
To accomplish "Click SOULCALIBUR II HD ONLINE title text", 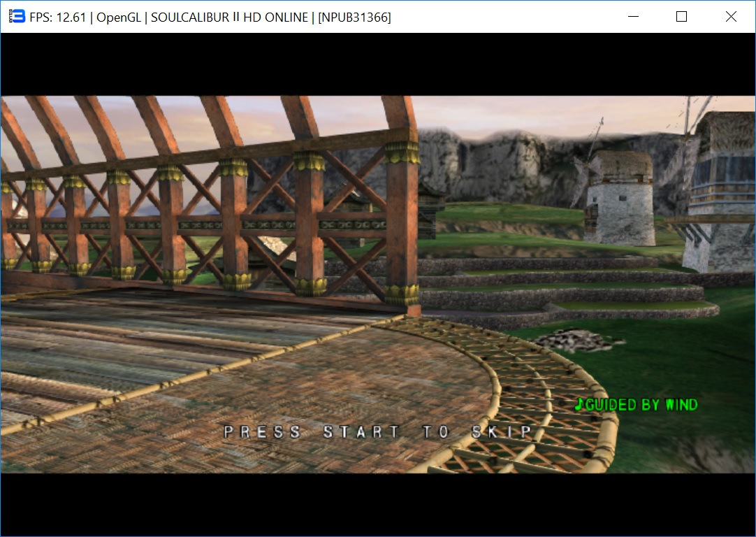I will coord(229,17).
